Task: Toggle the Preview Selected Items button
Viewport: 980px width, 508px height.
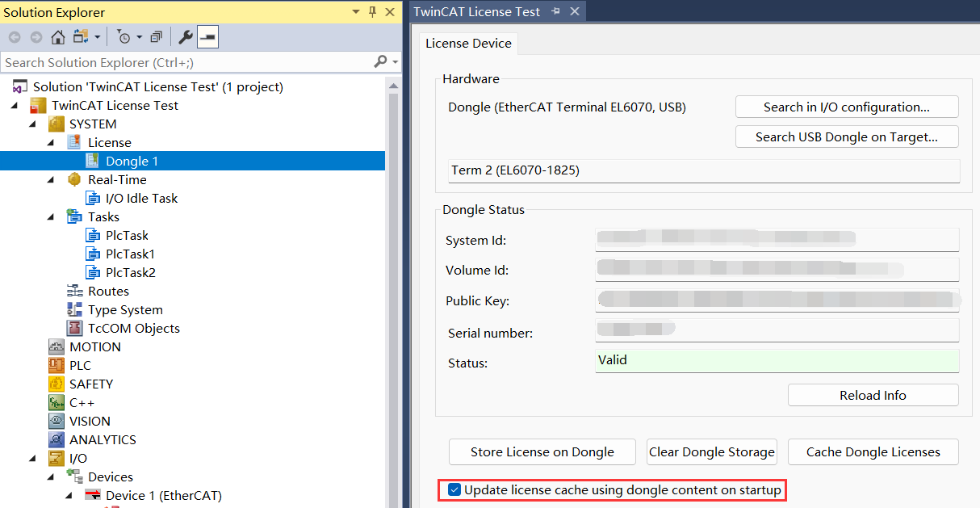Action: pos(207,37)
